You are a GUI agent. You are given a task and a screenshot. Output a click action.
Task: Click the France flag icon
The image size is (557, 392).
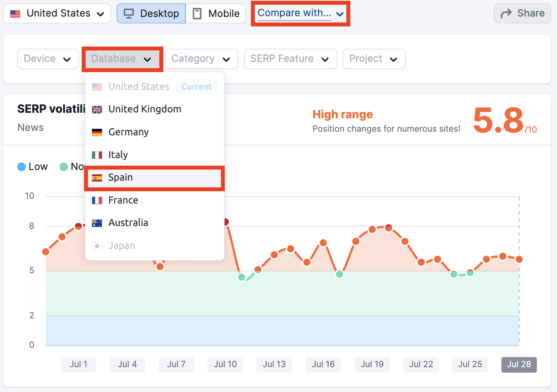[97, 200]
